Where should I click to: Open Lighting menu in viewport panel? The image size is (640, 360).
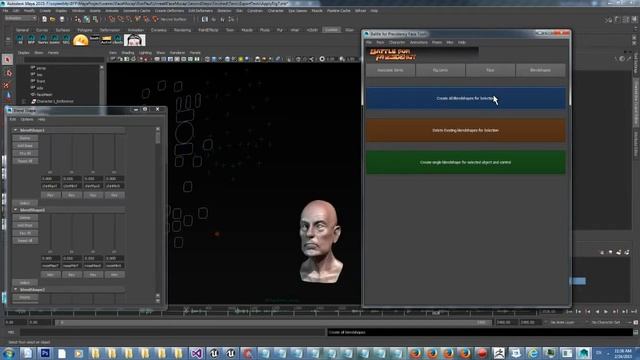[145, 53]
